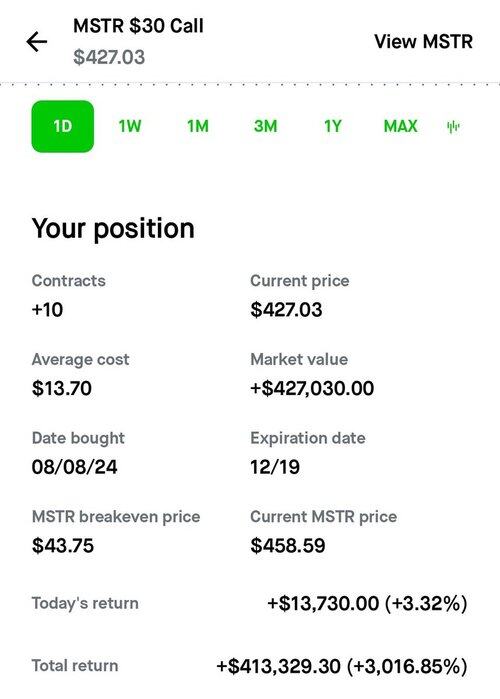Tap Today's return +$13,730.00 row

coord(250,603)
